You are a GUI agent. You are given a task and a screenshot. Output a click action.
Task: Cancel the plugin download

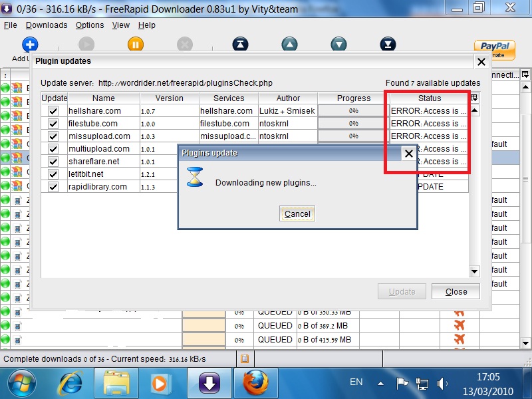point(297,213)
